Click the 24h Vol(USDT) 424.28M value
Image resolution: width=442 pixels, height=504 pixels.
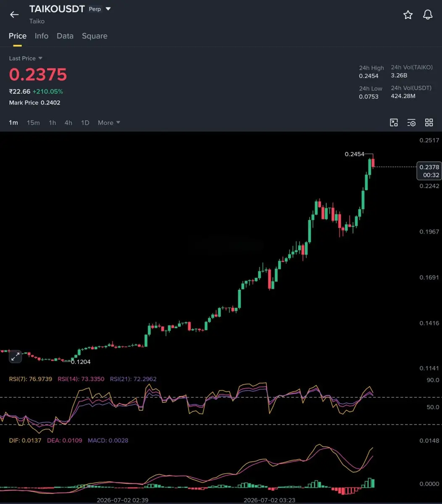[403, 96]
